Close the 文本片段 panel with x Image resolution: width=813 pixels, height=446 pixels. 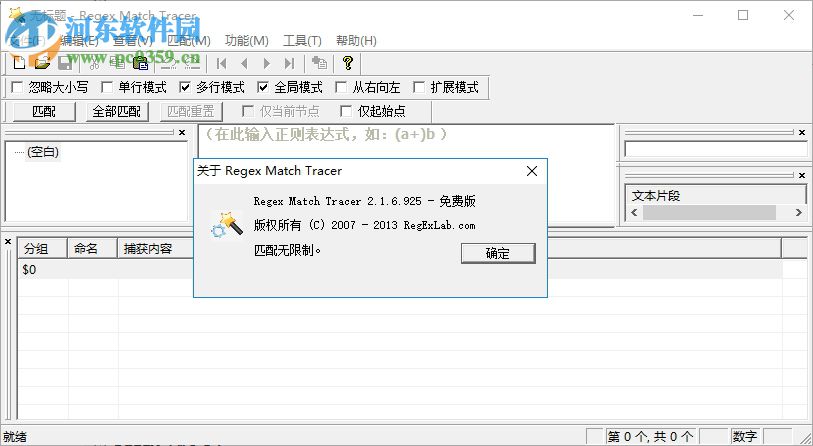(x=802, y=175)
